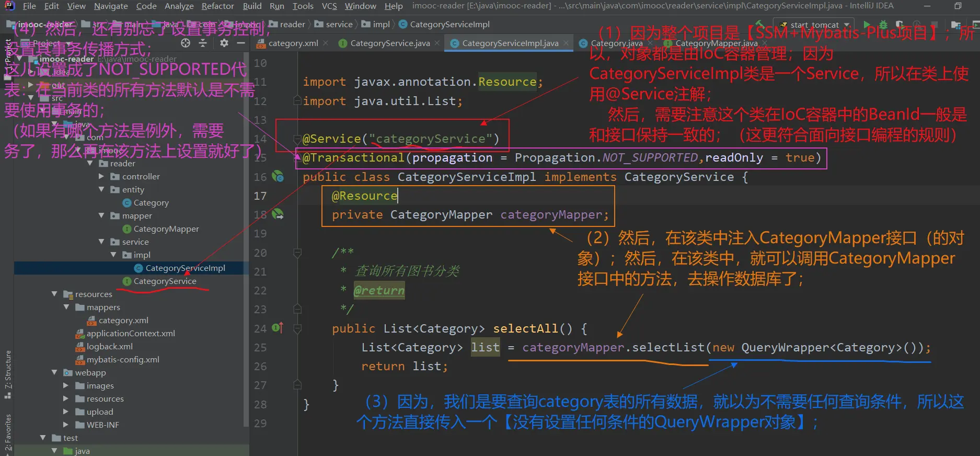Toggle fold marker for Javadoc at line 20
The height and width of the screenshot is (456, 980).
297,253
